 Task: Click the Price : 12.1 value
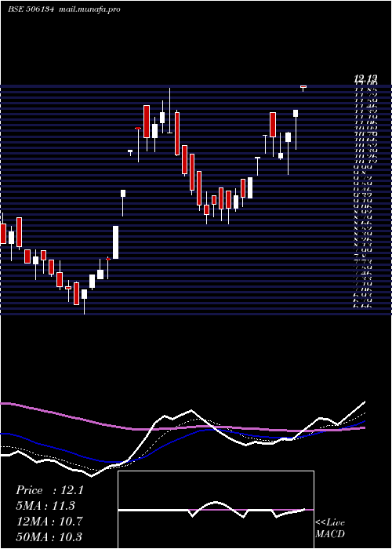pyautogui.click(x=49, y=490)
